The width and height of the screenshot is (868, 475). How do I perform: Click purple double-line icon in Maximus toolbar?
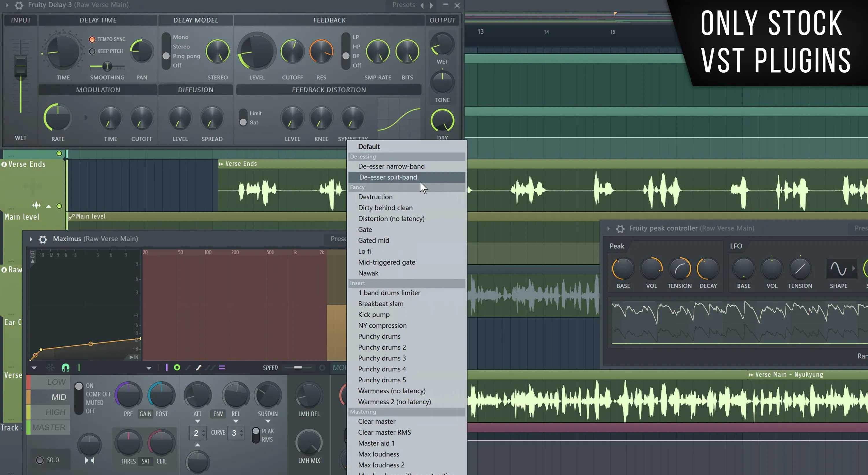click(222, 367)
